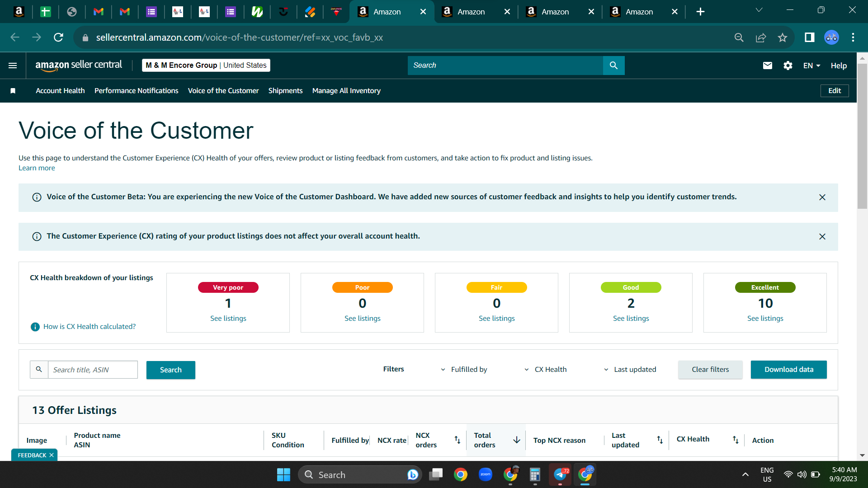Open the EN language dropdown

pyautogui.click(x=811, y=66)
